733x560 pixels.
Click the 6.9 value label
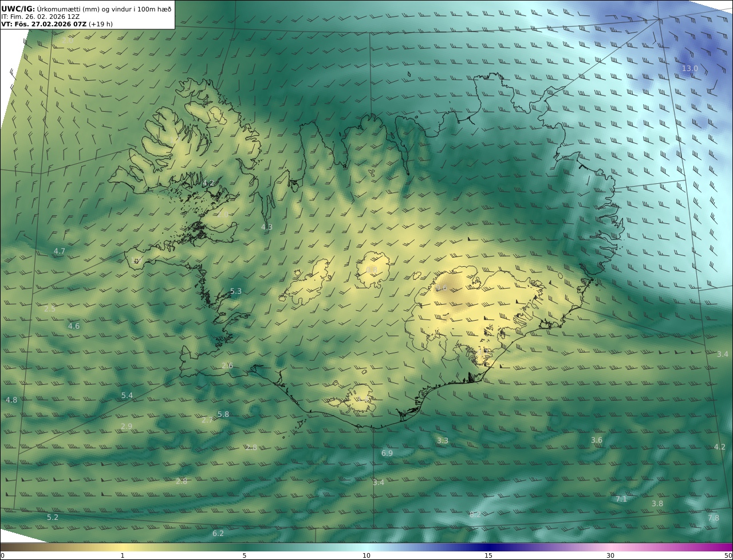[x=387, y=453]
